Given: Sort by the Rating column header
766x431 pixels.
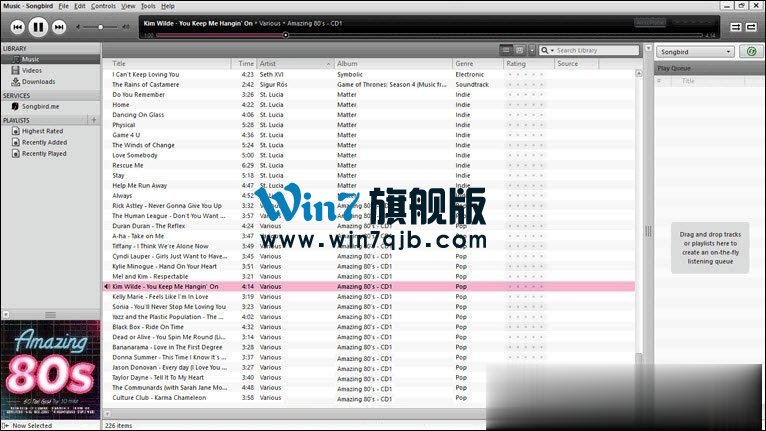Looking at the screenshot, I should 529,64.
